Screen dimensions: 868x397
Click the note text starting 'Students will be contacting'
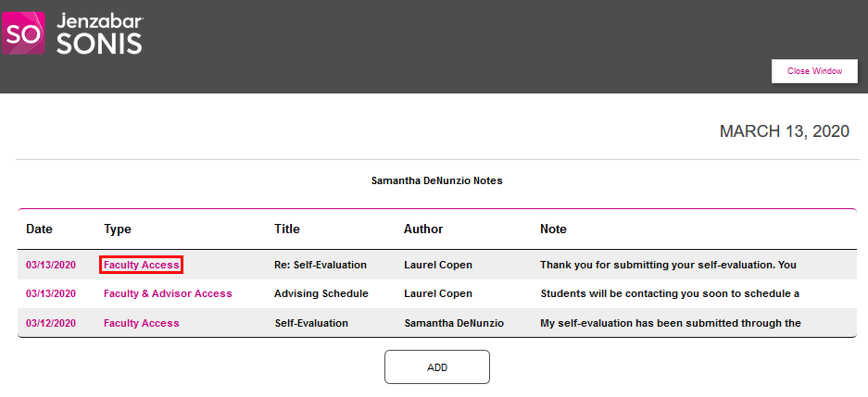(x=670, y=293)
